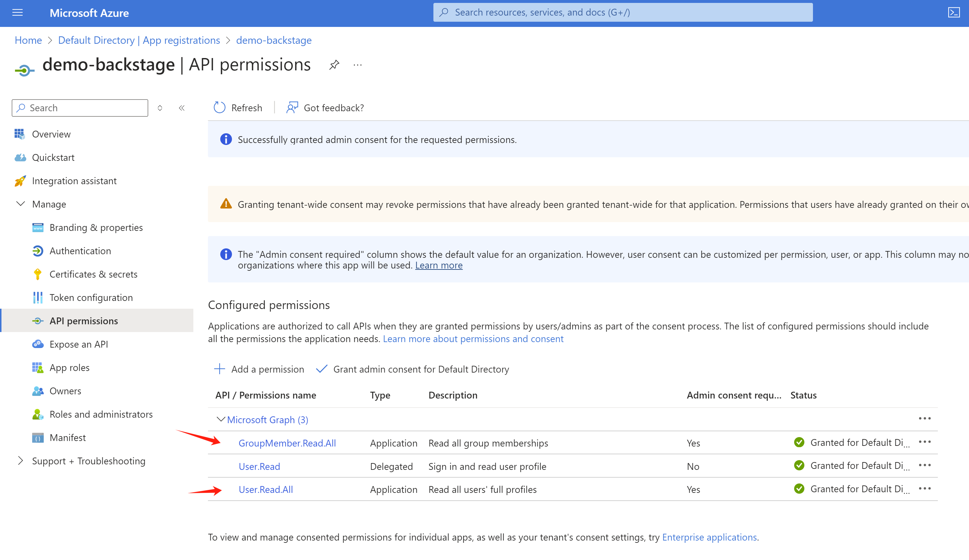The width and height of the screenshot is (969, 560).
Task: Open Token configuration in sidebar
Action: tap(91, 297)
